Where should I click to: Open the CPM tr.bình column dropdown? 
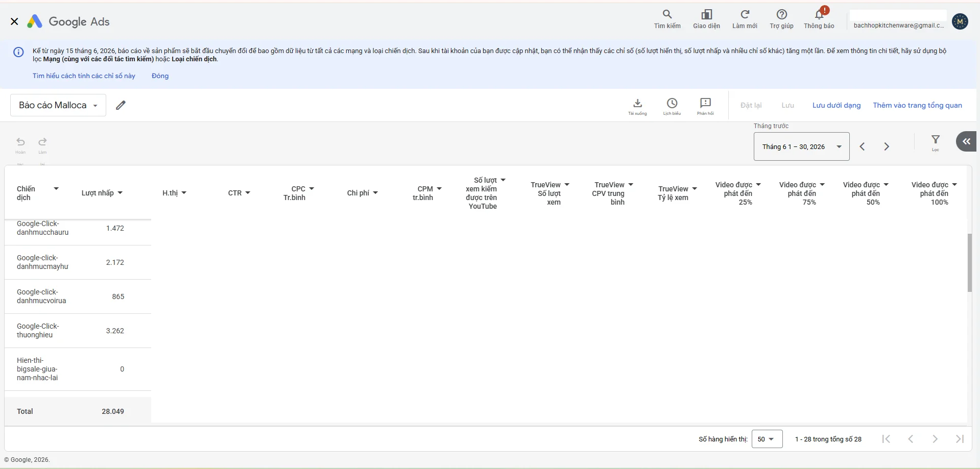439,189
